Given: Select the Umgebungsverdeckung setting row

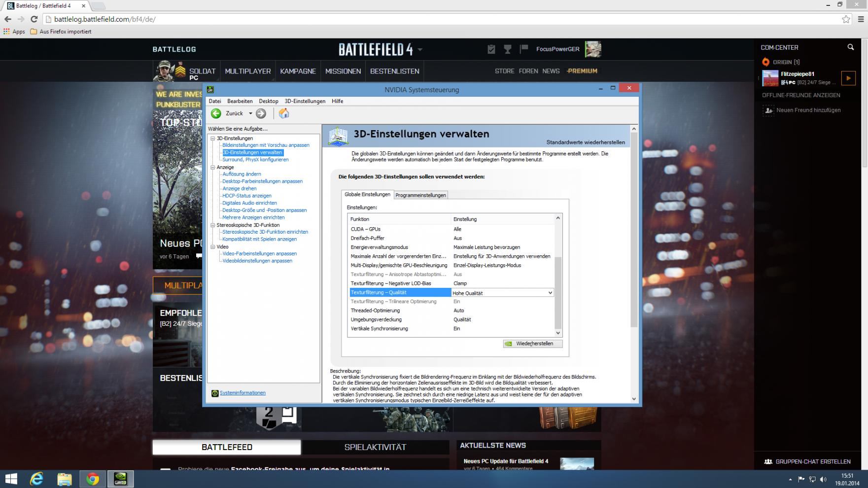Looking at the screenshot, I should coord(451,319).
